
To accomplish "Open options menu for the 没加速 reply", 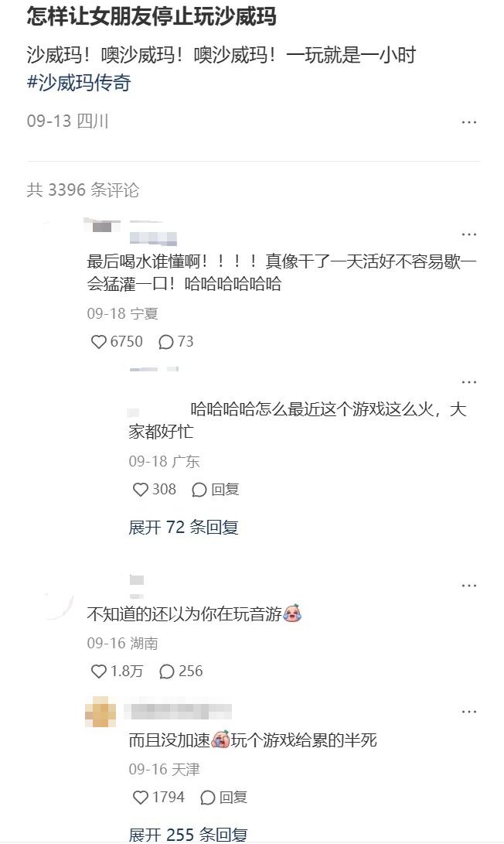I will (469, 712).
